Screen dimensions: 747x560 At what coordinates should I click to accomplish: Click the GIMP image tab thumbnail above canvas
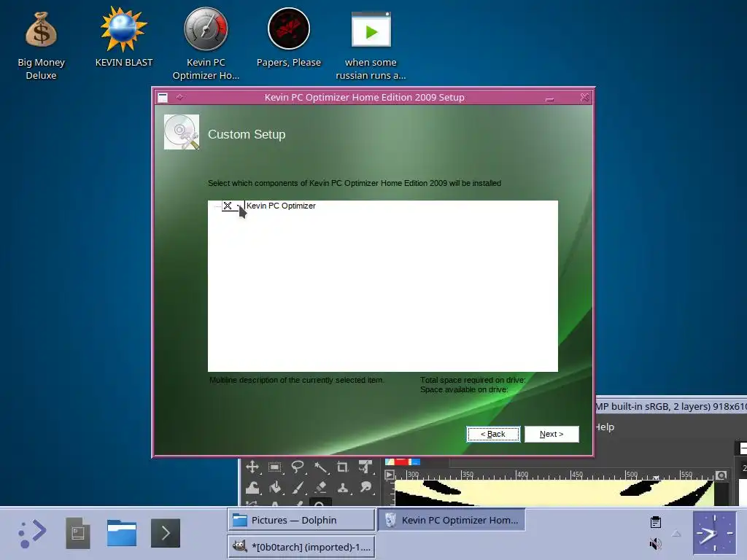403,462
